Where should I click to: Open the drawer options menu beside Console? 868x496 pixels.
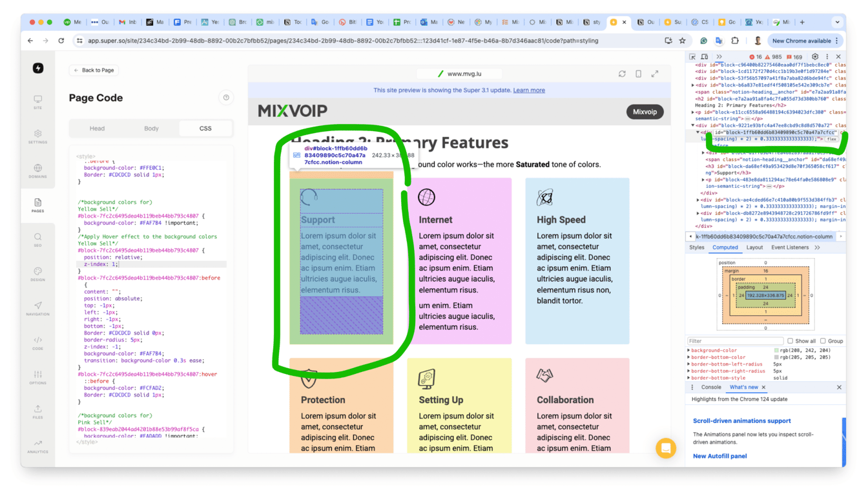tap(692, 387)
